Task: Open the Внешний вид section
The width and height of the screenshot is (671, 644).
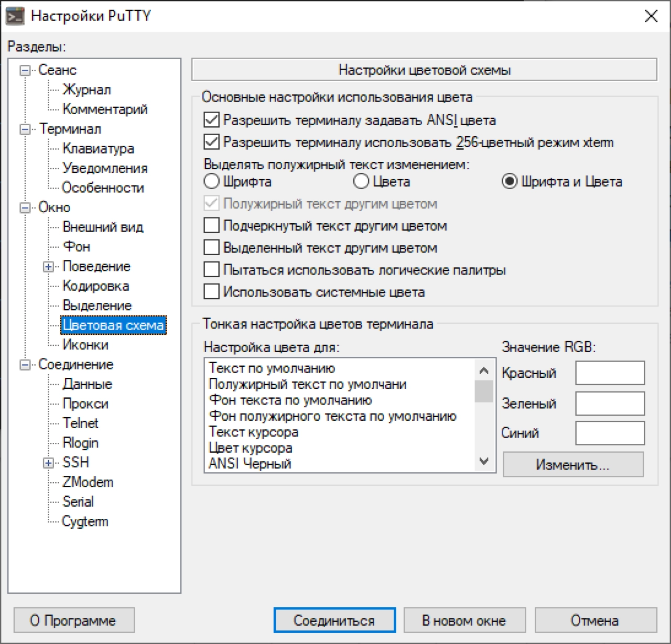Action: click(x=103, y=227)
